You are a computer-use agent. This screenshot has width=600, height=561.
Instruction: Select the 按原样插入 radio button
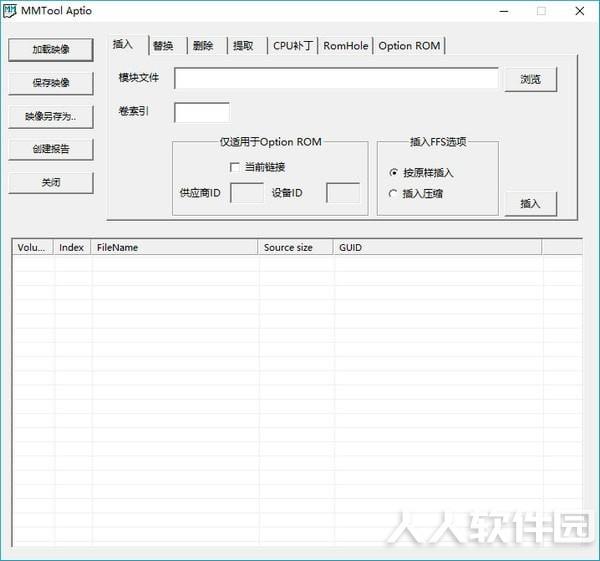393,173
